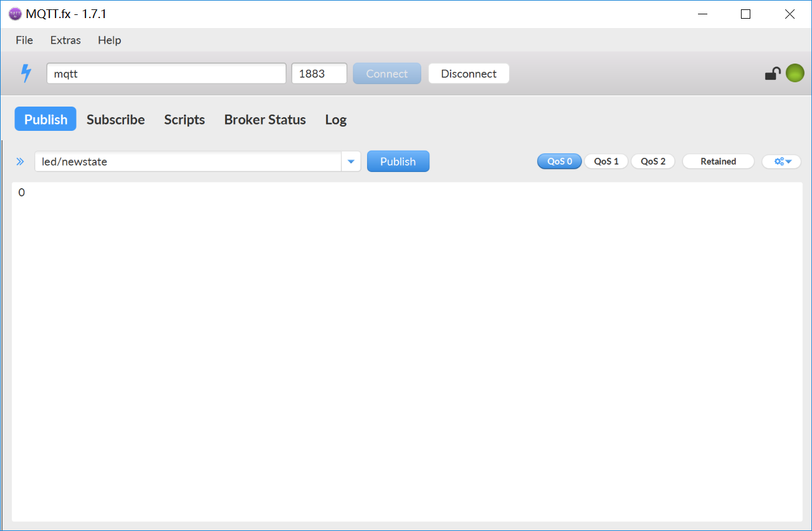Switch to the Broker Status tab
This screenshot has height=531, width=812.
(x=265, y=119)
